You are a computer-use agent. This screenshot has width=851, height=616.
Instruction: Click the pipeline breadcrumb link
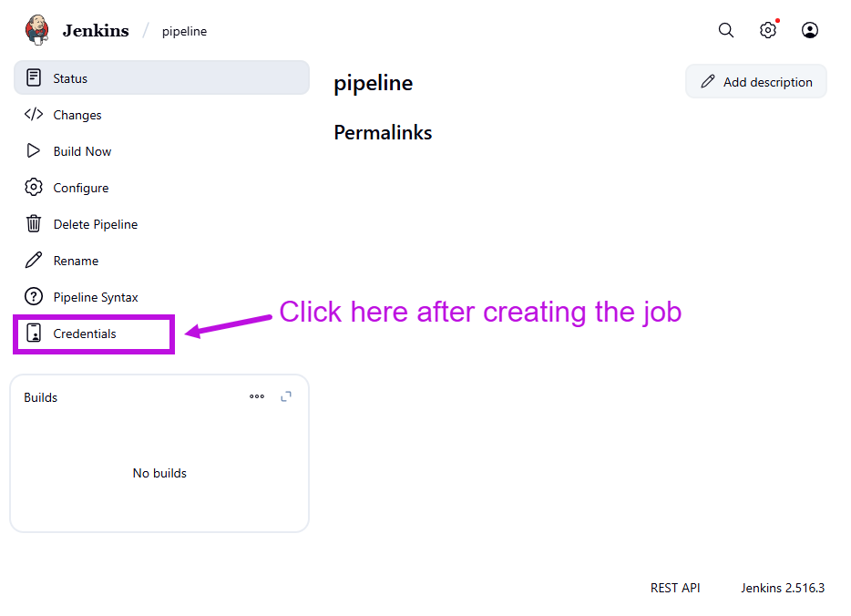pos(184,31)
